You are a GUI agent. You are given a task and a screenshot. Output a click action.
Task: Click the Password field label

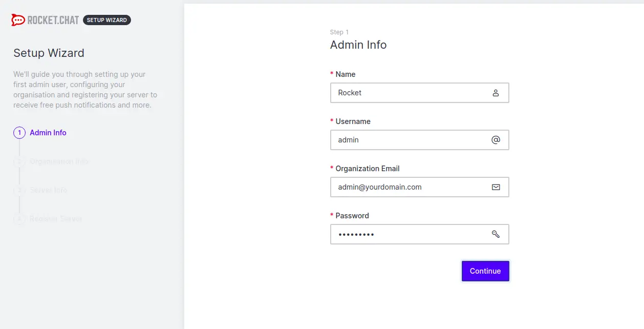(x=352, y=216)
